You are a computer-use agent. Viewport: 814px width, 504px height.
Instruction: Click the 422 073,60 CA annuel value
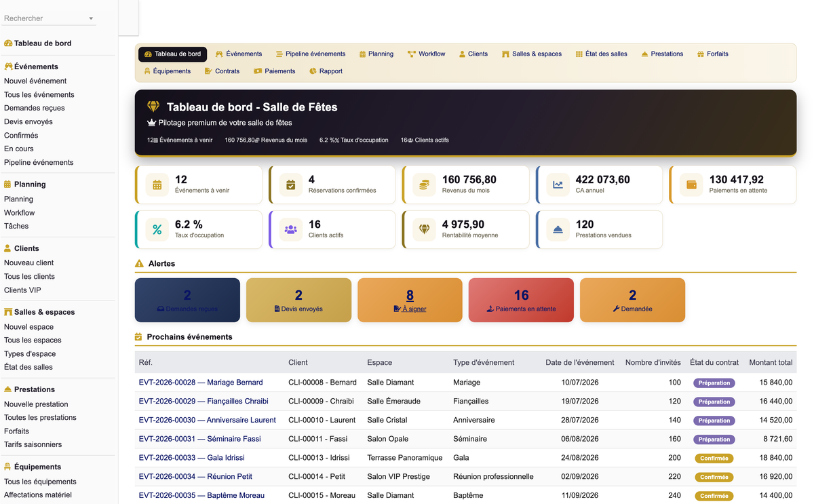pos(602,180)
